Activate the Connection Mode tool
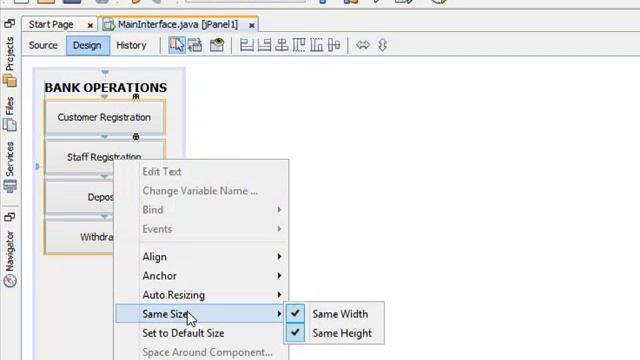Screen dimensions: 640x360 coord(195,45)
